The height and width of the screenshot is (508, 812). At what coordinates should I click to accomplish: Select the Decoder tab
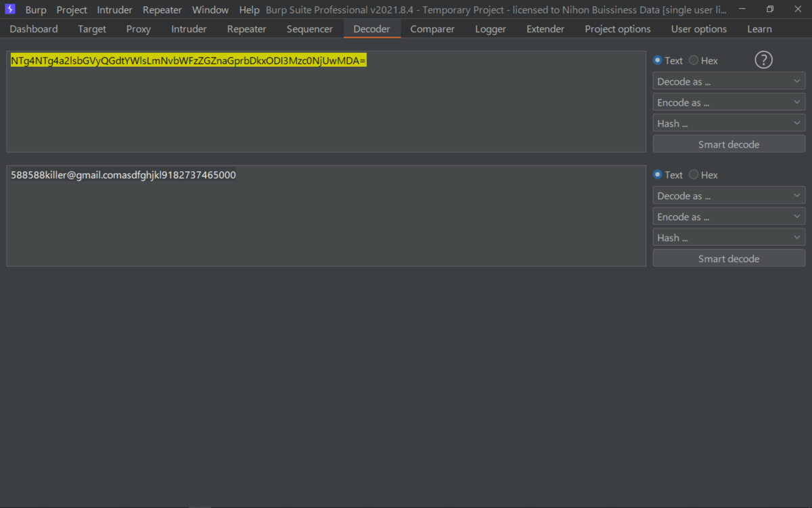[x=372, y=29]
